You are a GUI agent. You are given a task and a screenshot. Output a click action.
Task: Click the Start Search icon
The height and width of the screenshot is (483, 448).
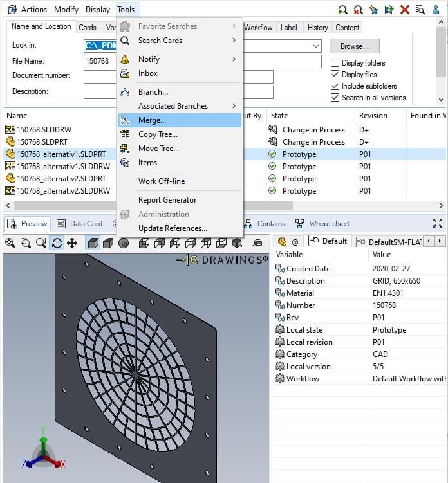point(343,10)
